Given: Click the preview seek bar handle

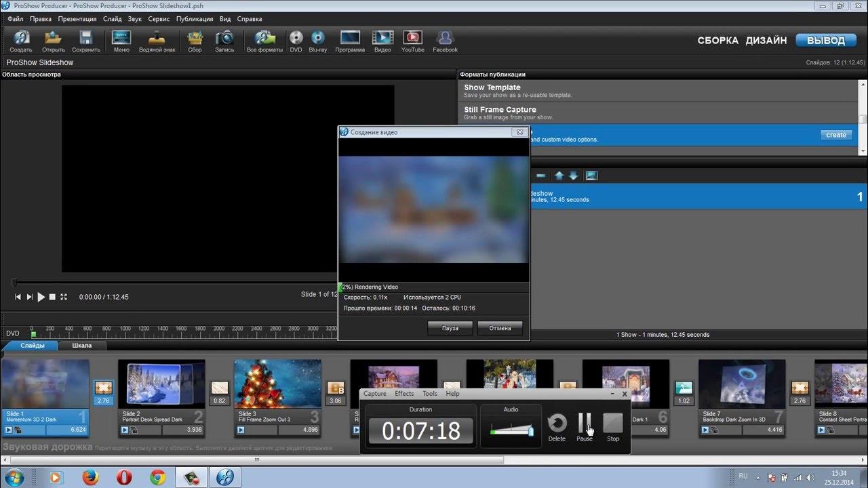Looking at the screenshot, I should 14,283.
